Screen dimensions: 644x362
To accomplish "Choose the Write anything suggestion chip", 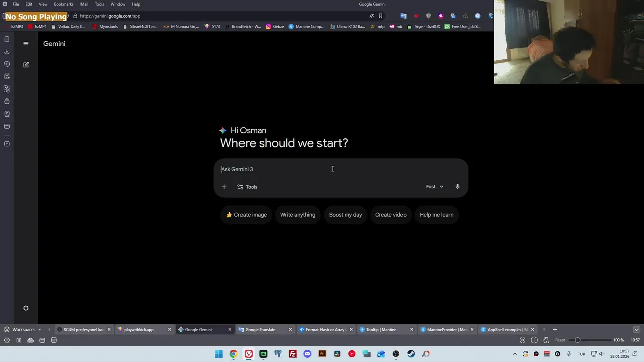I will pos(298,215).
